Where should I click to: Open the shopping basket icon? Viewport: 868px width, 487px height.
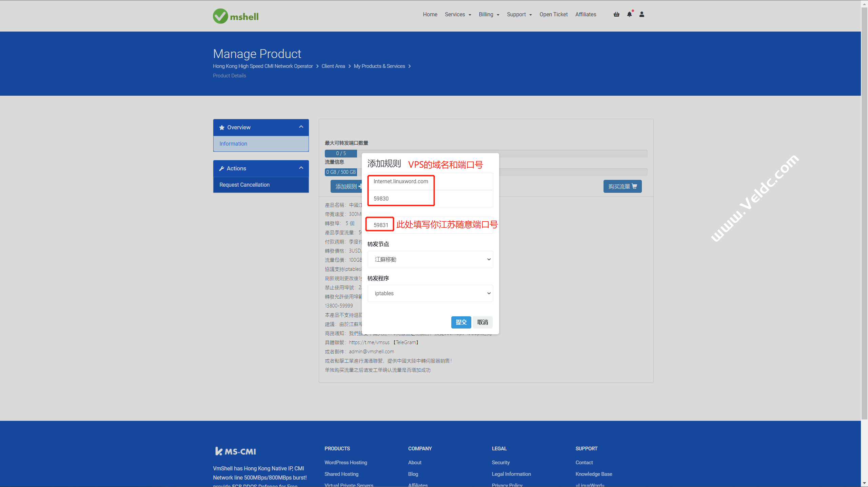point(616,14)
